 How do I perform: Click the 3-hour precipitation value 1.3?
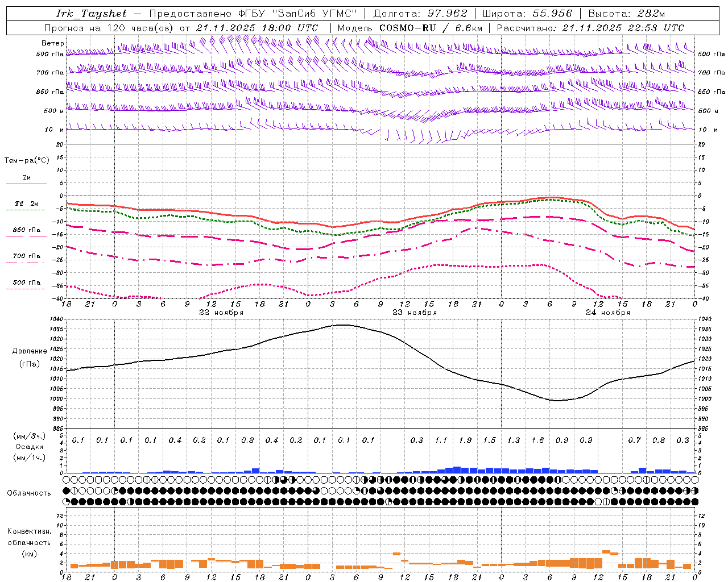pyautogui.click(x=514, y=440)
